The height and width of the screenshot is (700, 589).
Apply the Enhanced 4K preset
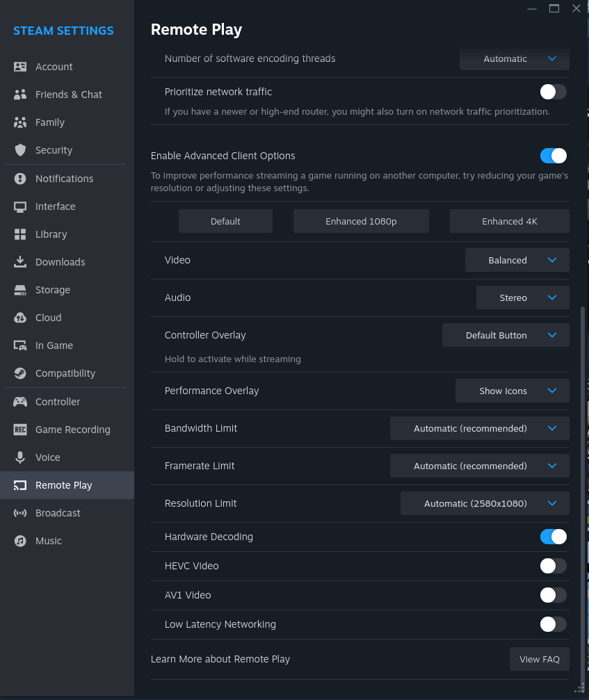pyautogui.click(x=510, y=222)
